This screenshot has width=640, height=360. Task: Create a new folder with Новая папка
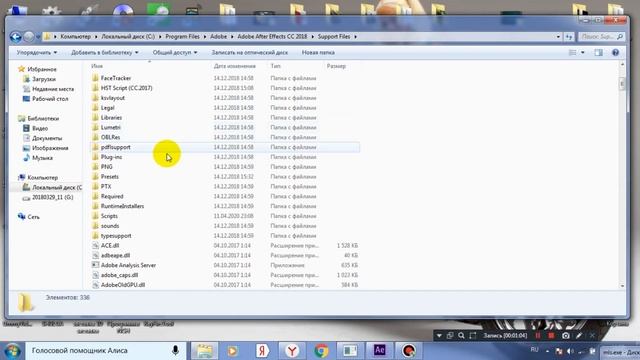point(318,53)
